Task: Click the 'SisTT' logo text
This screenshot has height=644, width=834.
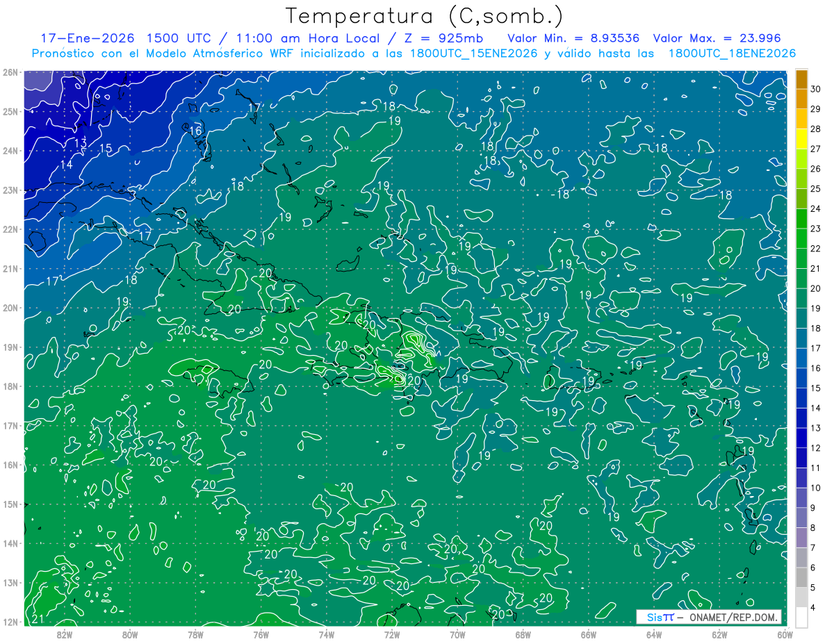Action: (x=660, y=617)
